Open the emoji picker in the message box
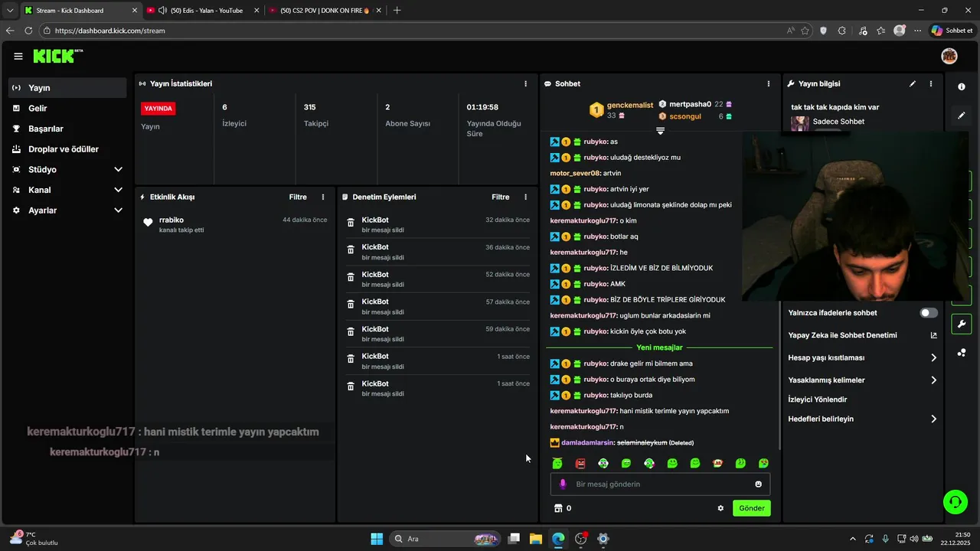The width and height of the screenshot is (980, 551). [x=759, y=484]
